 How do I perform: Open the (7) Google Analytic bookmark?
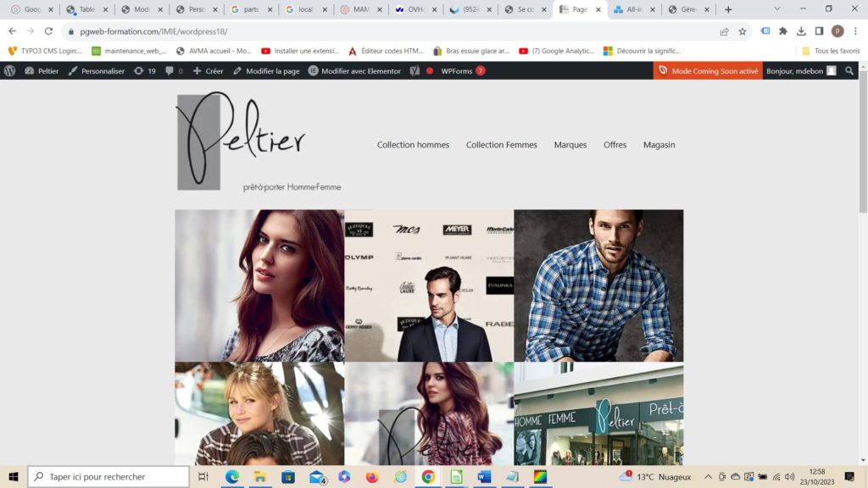pyautogui.click(x=556, y=51)
